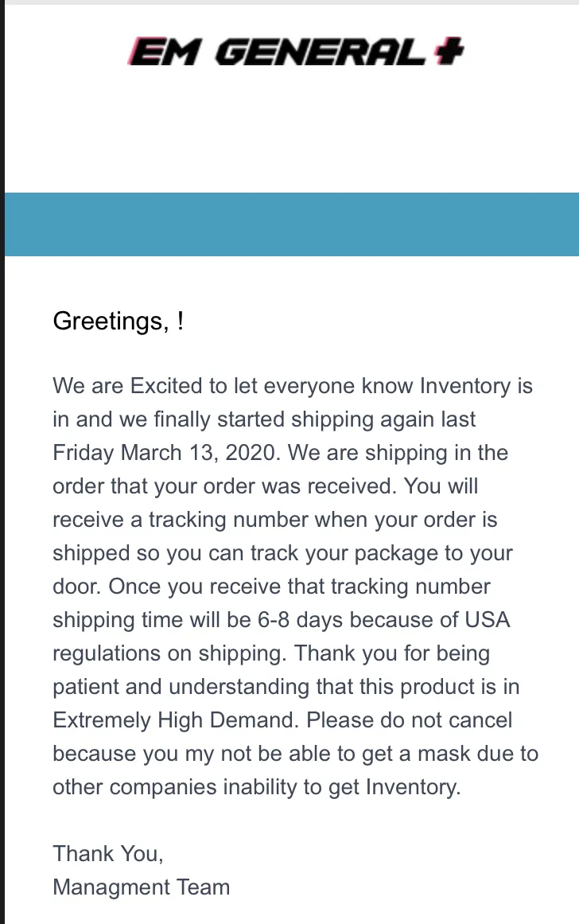Screen dimensions: 579x924
Task: Click the date "March 13, 2020"
Action: tap(196, 453)
